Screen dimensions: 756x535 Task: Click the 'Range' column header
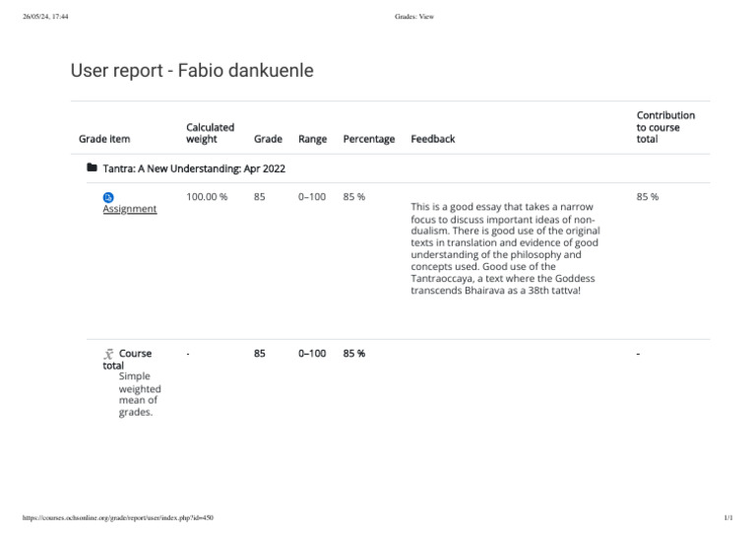[312, 139]
